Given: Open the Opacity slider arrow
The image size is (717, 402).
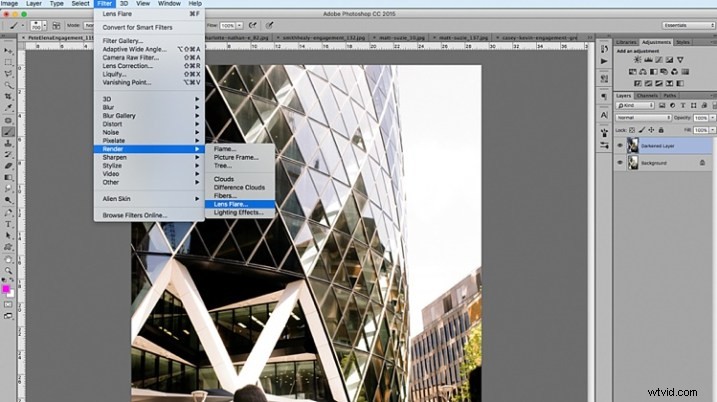Looking at the screenshot, I should 712,118.
